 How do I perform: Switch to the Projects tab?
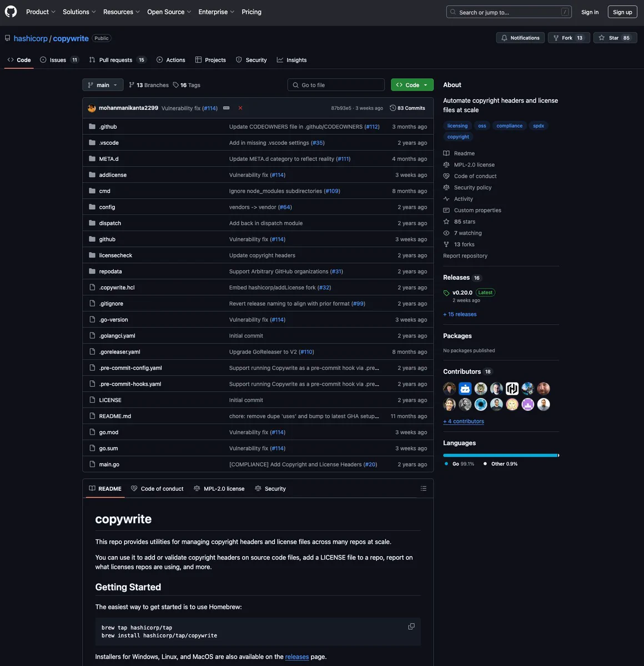tap(210, 60)
